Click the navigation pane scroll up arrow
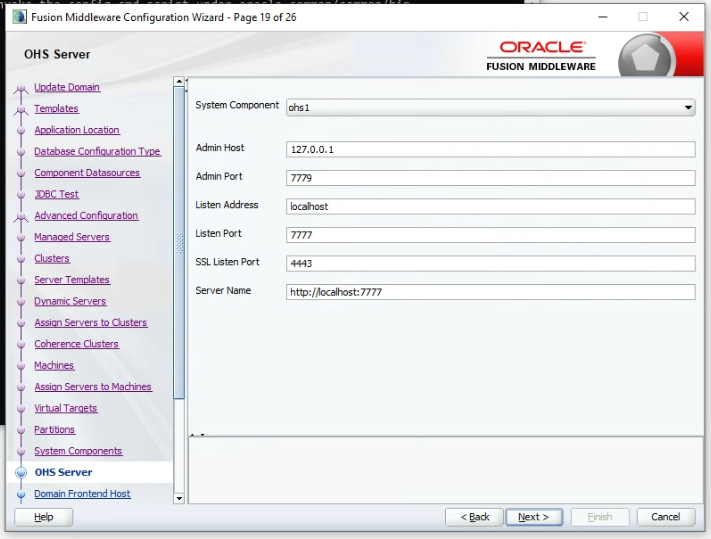This screenshot has width=711, height=539. tap(179, 82)
